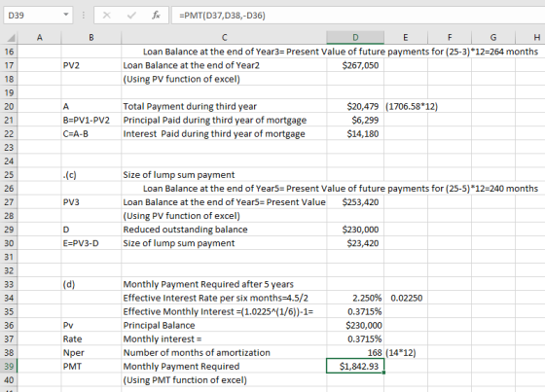Click the B=PV1-PV2 label cell
The height and width of the screenshot is (392, 545).
point(91,121)
